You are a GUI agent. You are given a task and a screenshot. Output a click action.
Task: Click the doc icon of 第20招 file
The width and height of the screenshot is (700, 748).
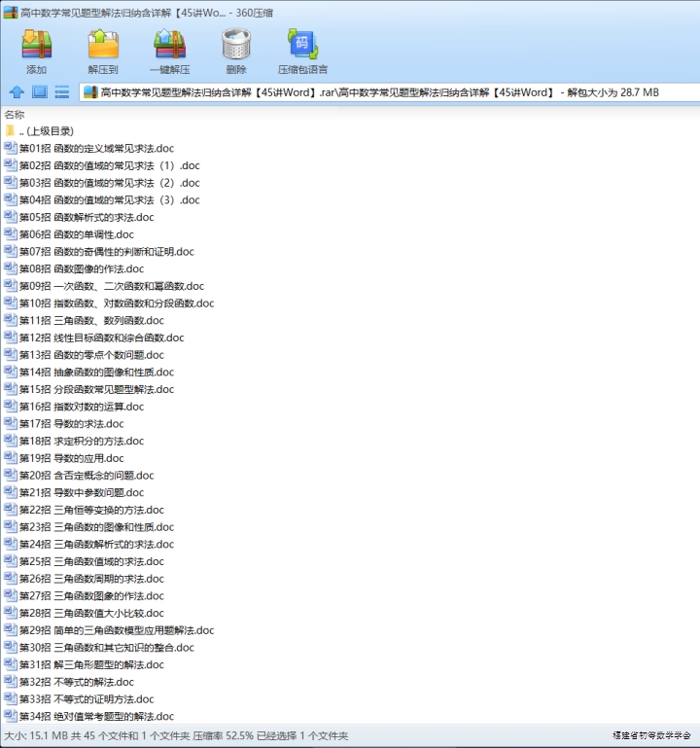11,475
